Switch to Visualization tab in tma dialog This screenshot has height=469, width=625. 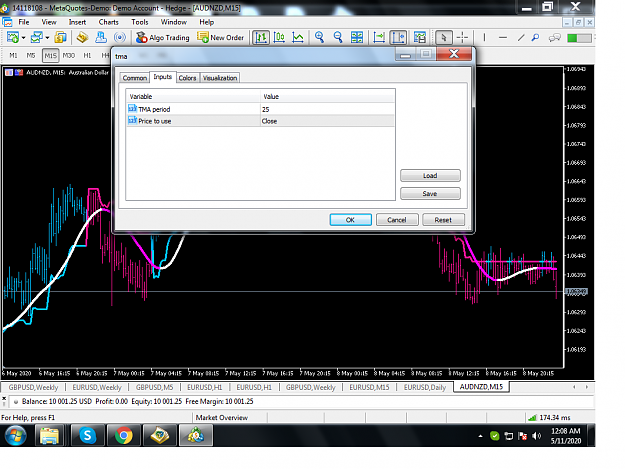tap(220, 78)
